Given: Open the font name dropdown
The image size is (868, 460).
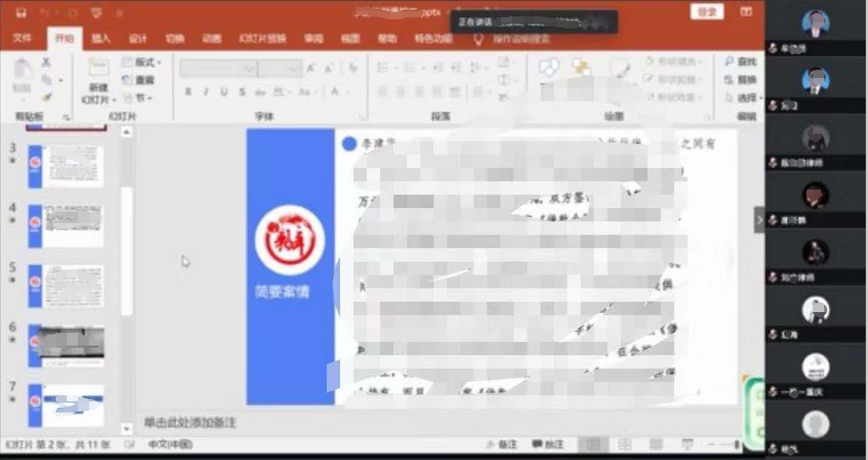Looking at the screenshot, I should pyautogui.click(x=249, y=68).
